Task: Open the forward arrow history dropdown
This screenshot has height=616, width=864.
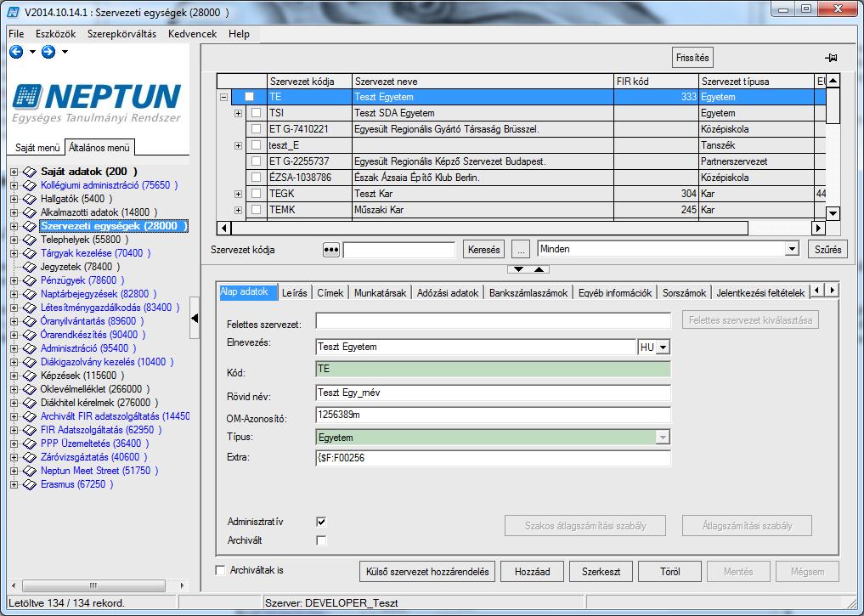Action: pyautogui.click(x=65, y=52)
